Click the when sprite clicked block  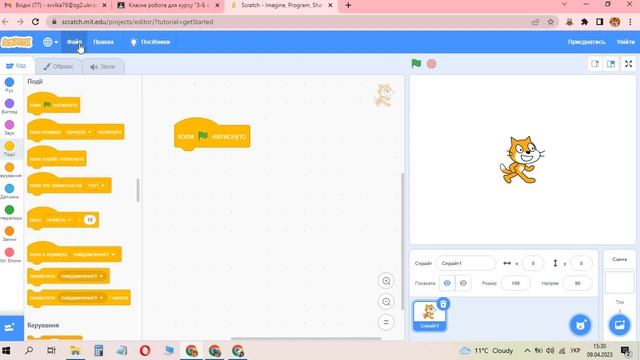click(57, 158)
